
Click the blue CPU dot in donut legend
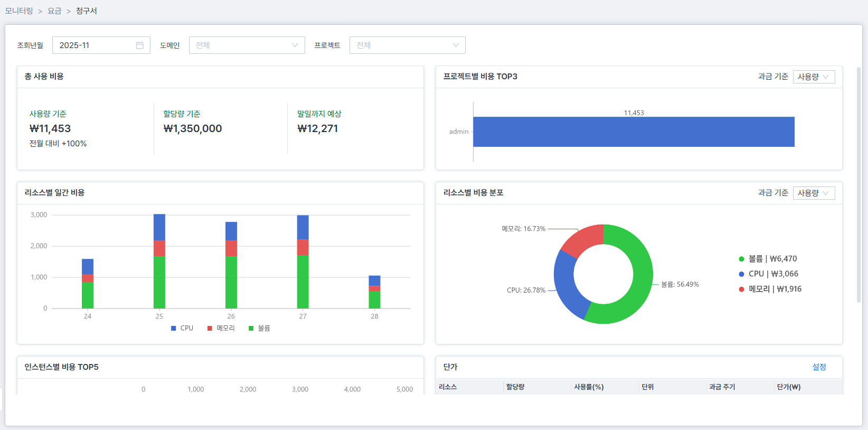pyautogui.click(x=741, y=274)
